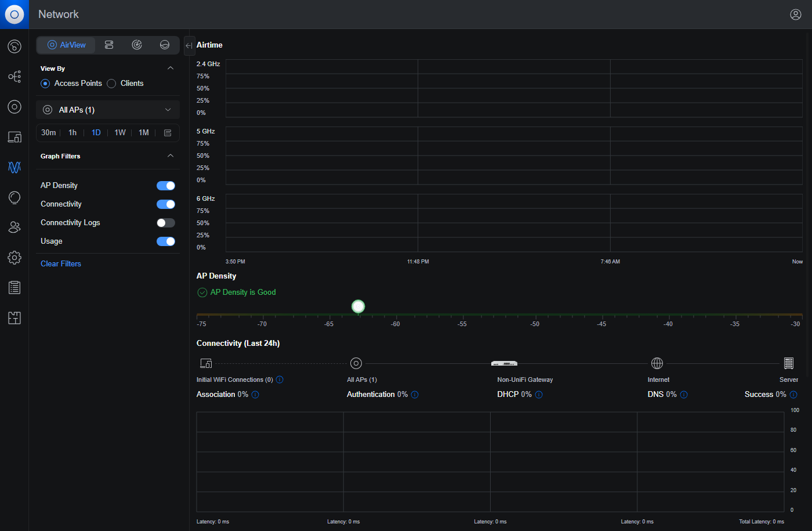Collapse the Graph Filters section
812x531 pixels.
[x=171, y=156]
